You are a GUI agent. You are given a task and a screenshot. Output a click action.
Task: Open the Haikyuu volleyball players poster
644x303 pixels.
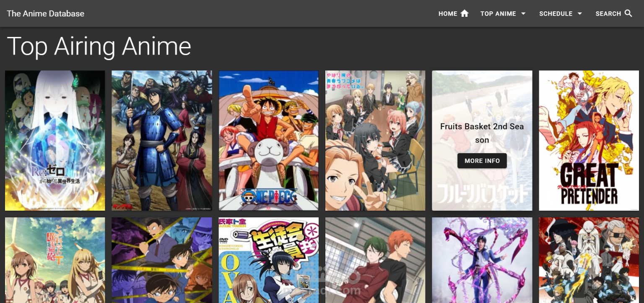pyautogui.click(x=375, y=260)
